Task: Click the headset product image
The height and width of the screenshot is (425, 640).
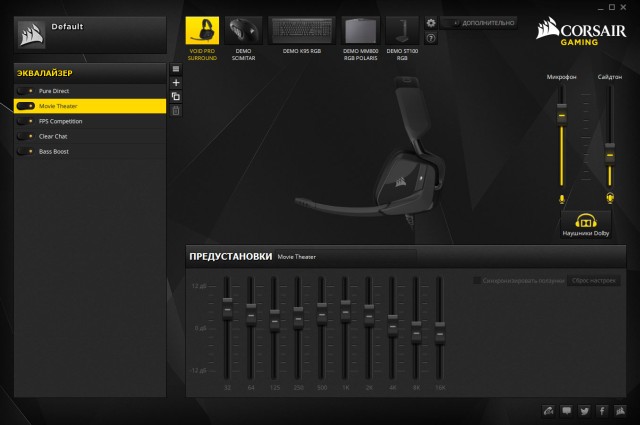Action: click(371, 151)
